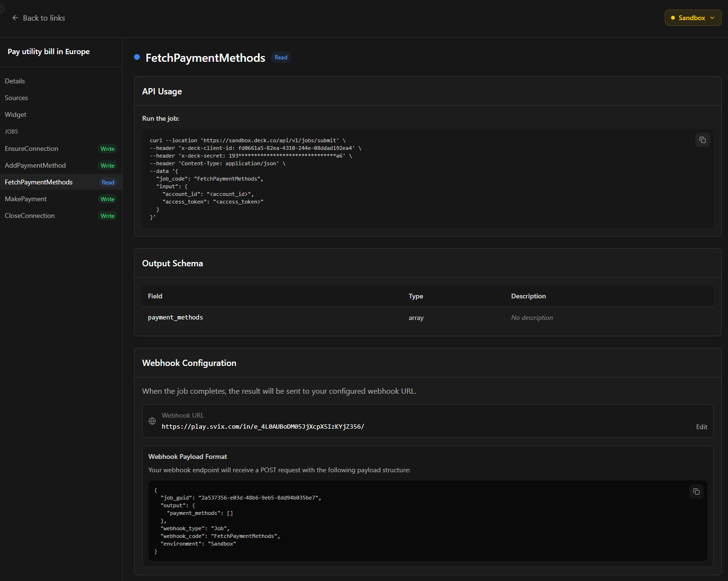The height and width of the screenshot is (581, 728).
Task: Click the API Usage heading
Action: [x=162, y=91]
